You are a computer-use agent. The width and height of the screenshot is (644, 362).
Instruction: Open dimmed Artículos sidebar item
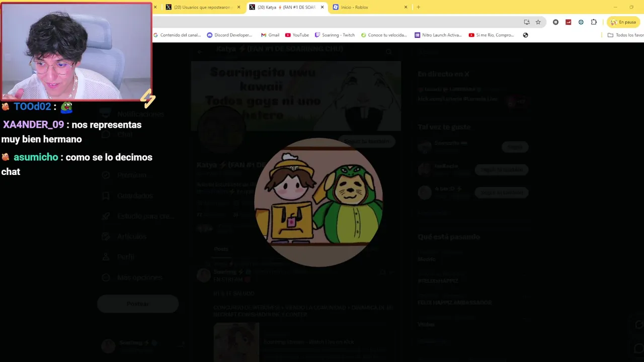point(125,236)
